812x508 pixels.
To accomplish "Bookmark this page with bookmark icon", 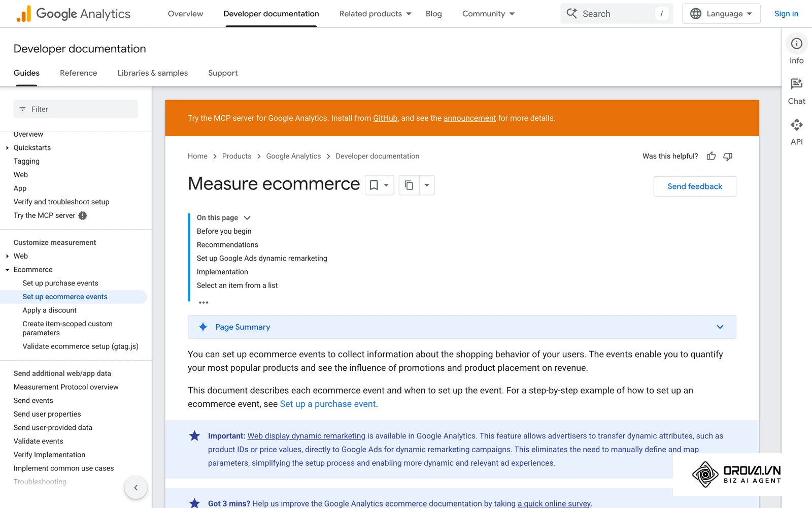I will coord(374,185).
